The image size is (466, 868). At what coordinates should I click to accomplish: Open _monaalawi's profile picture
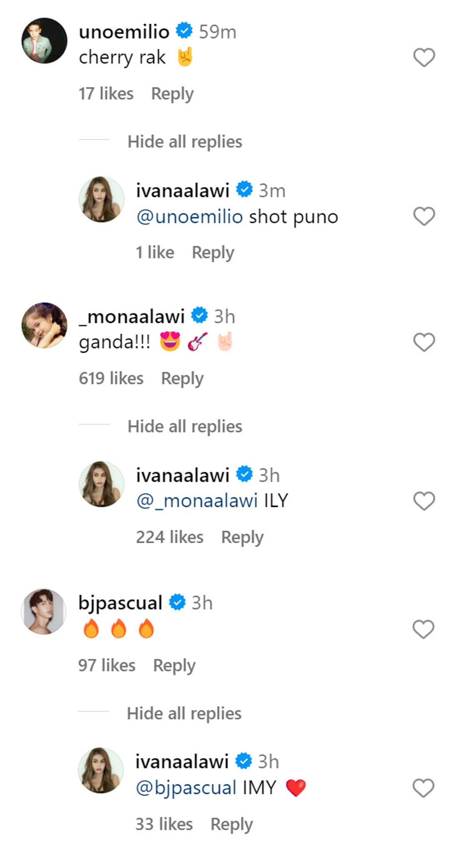tap(44, 325)
